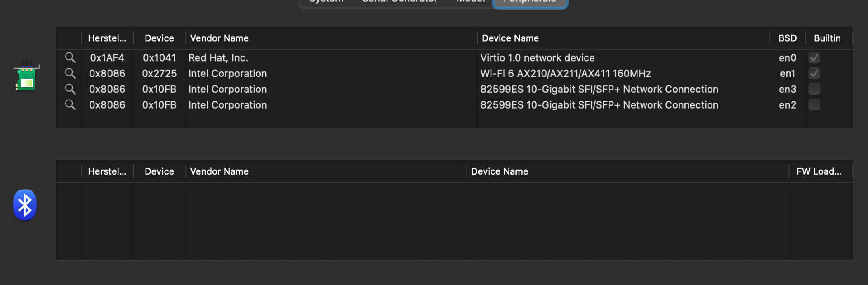Sort network table by Device Name column
Image resolution: width=868 pixels, height=285 pixels.
[510, 38]
